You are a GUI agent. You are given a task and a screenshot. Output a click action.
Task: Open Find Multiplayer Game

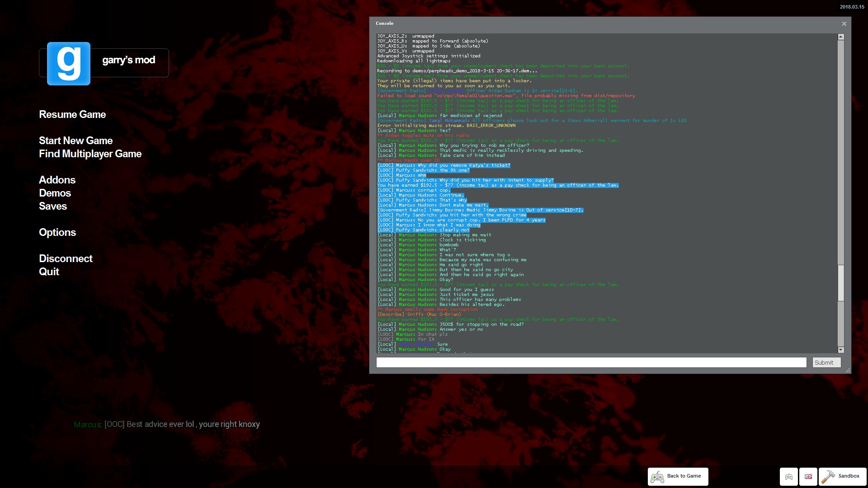pos(90,154)
